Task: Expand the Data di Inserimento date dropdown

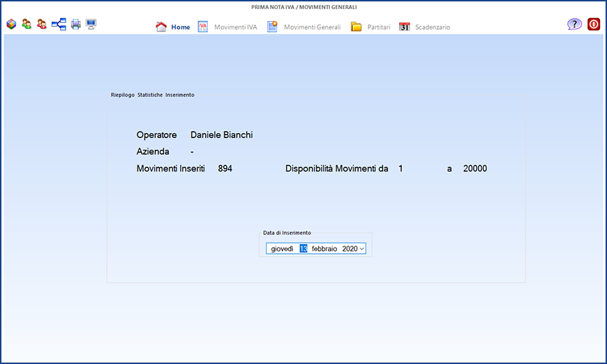Action: point(361,249)
